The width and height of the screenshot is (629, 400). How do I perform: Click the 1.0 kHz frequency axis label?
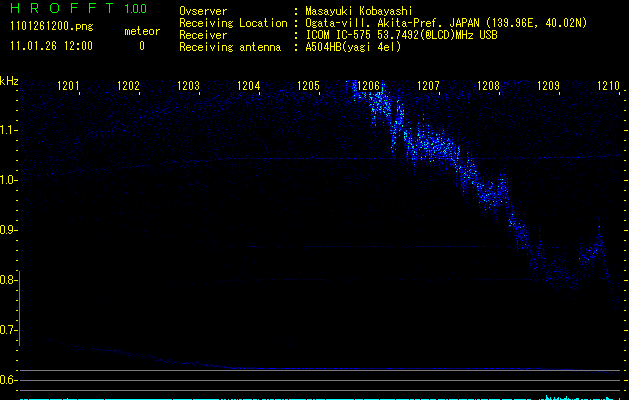[7, 180]
